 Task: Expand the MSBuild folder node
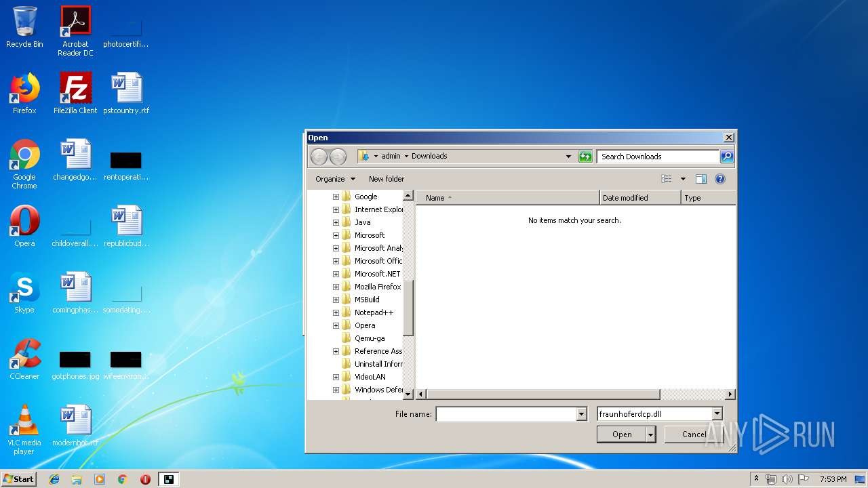(x=336, y=300)
